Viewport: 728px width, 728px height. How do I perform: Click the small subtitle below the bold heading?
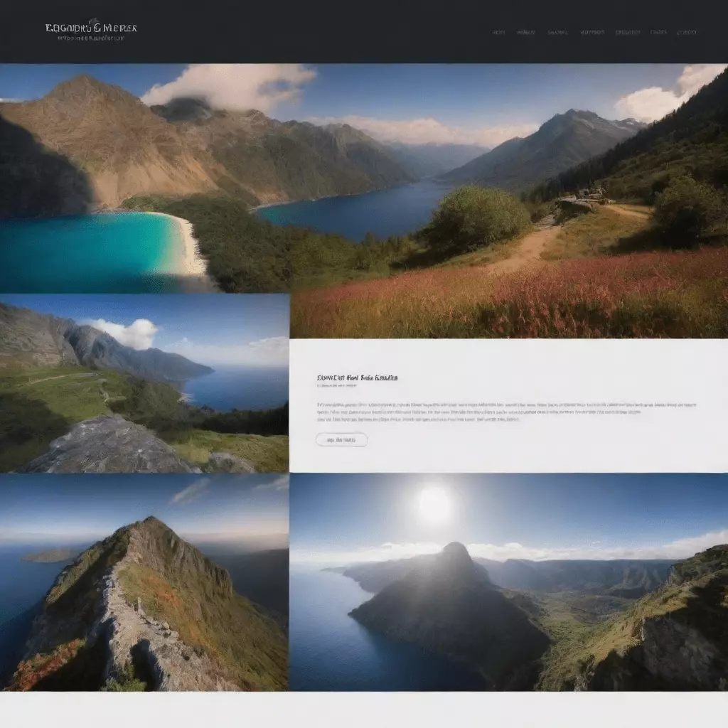pyautogui.click(x=337, y=385)
